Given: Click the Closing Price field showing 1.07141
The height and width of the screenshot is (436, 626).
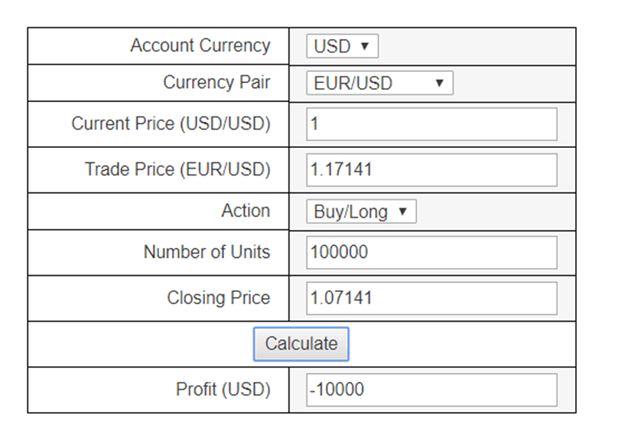Looking at the screenshot, I should [x=431, y=298].
